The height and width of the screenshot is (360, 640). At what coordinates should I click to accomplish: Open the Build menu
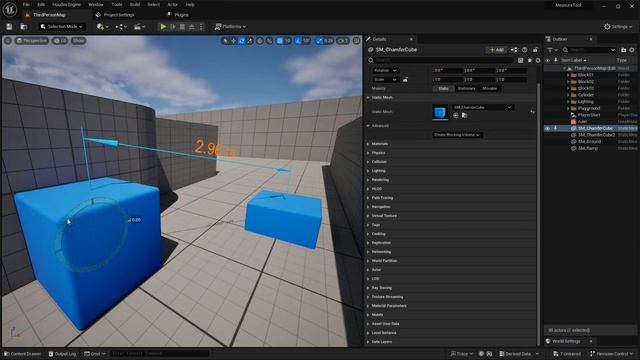coord(135,4)
